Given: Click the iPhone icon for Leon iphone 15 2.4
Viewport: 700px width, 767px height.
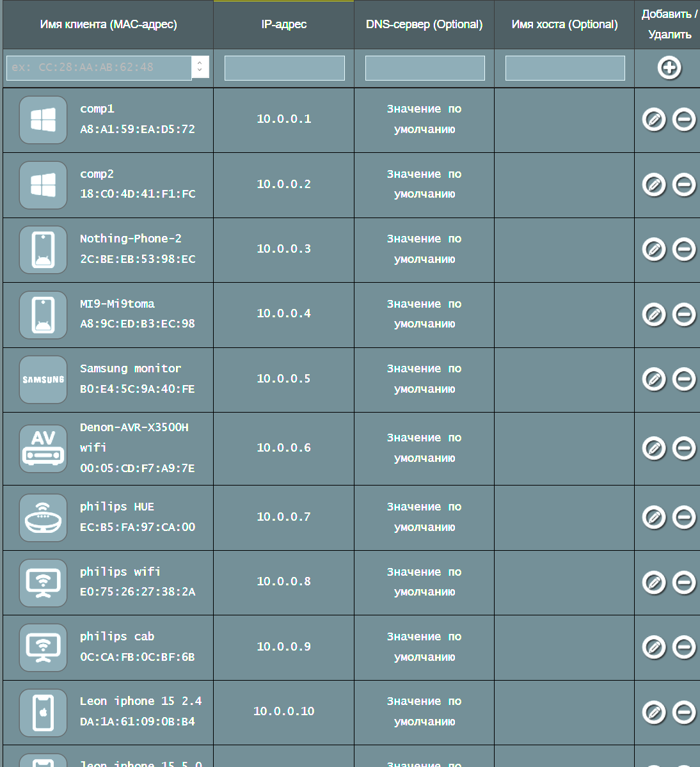Looking at the screenshot, I should click(x=43, y=713).
